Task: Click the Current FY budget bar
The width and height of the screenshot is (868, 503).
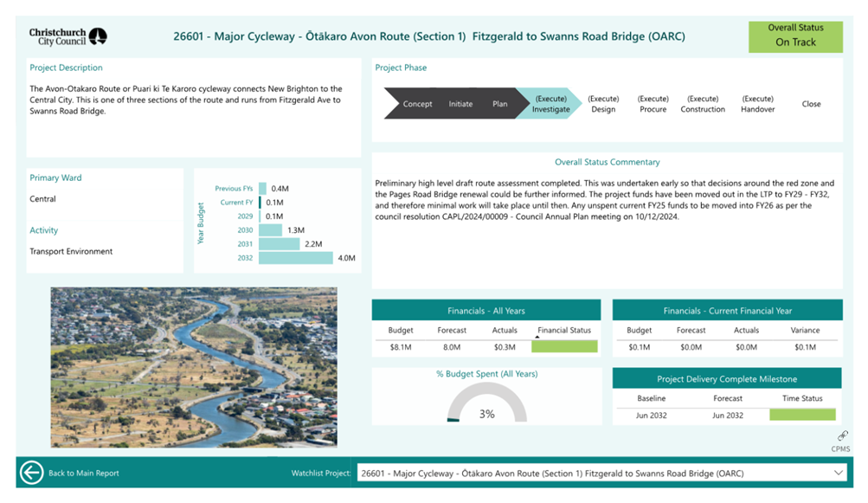Action: [x=260, y=203]
